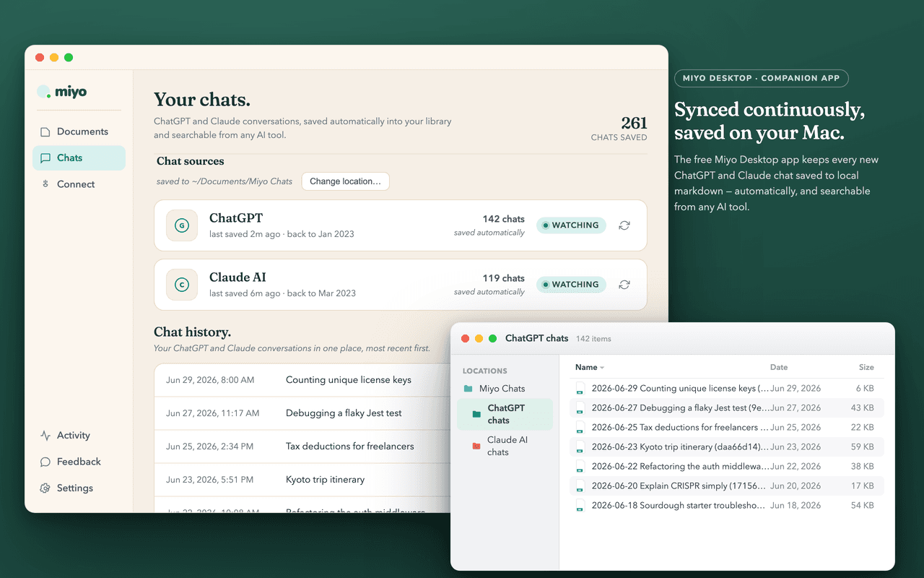Screen dimensions: 924x578
Task: Select the 2026-06-23 Kyoto trip itinerary file
Action: click(725, 447)
